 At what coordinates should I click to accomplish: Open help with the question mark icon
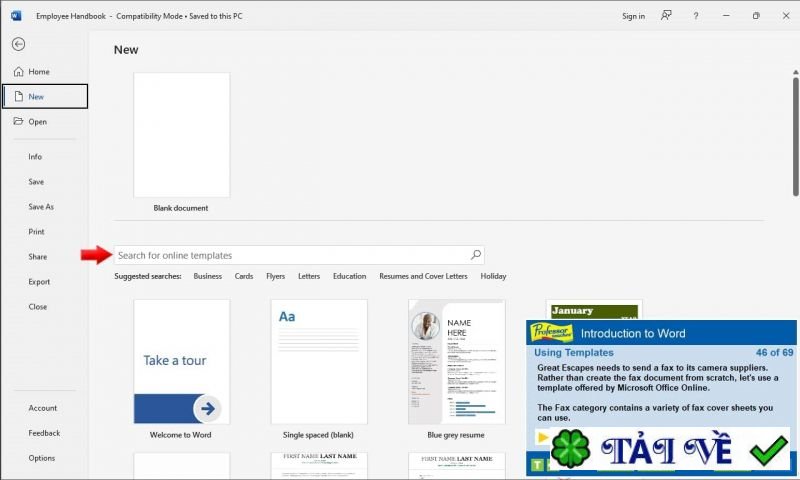pyautogui.click(x=695, y=16)
